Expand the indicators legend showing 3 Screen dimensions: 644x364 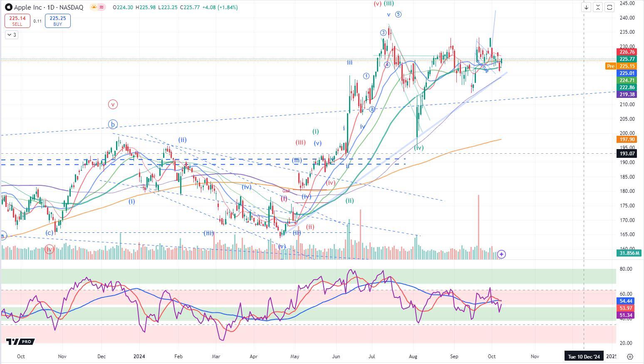(12, 35)
